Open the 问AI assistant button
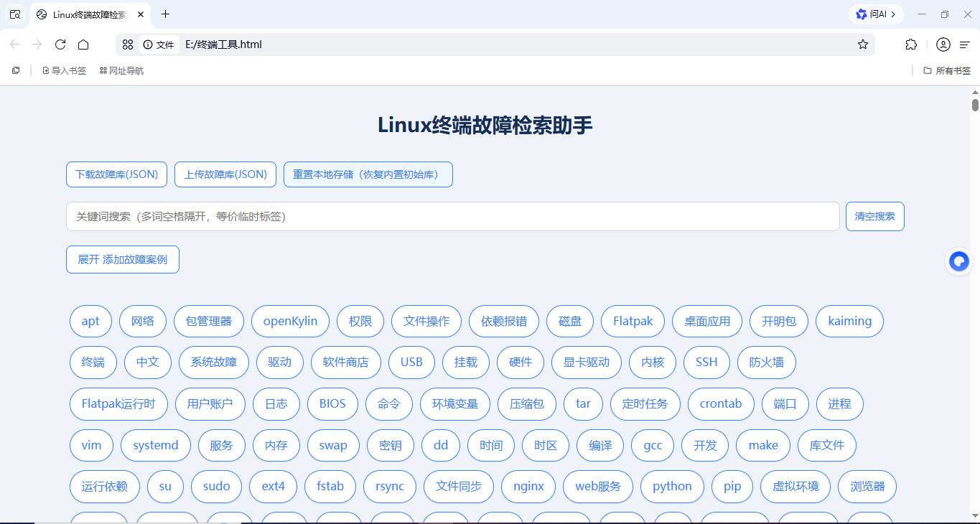Viewport: 980px width, 524px height. (876, 14)
